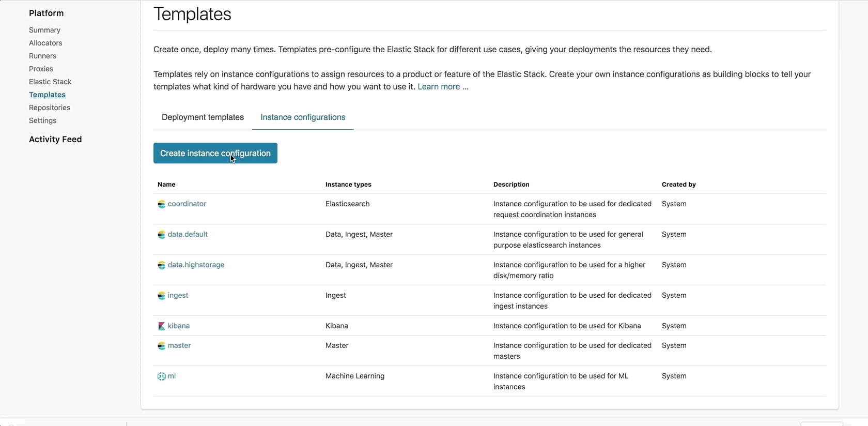Click 'Data, Ingest, Master' in data.default row
868x426 pixels.
(x=359, y=234)
